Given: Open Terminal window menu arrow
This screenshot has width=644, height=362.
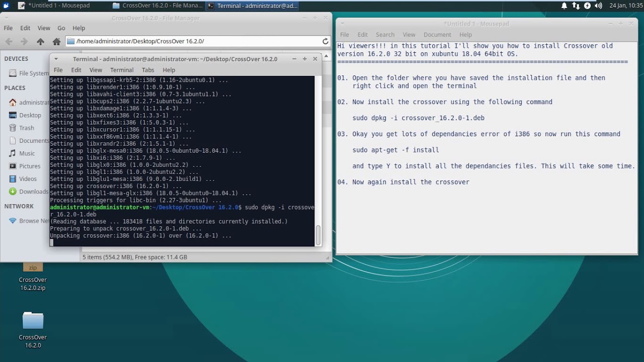Looking at the screenshot, I should (56, 59).
